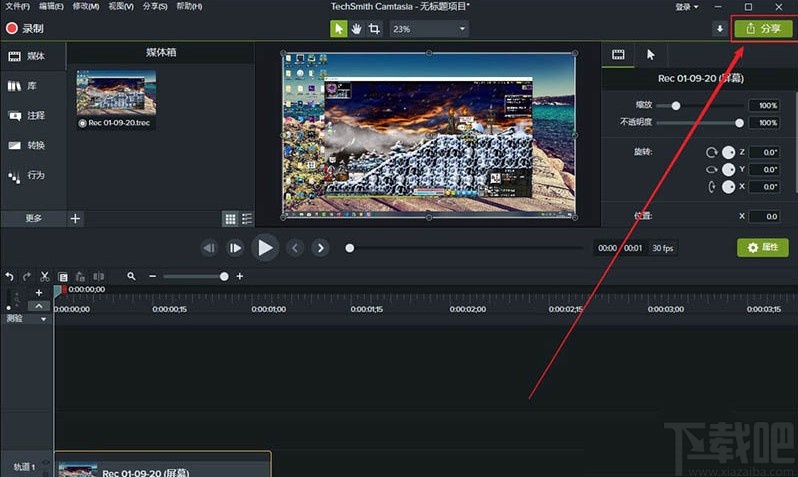Open the quiz track dropdown arrow

point(44,319)
